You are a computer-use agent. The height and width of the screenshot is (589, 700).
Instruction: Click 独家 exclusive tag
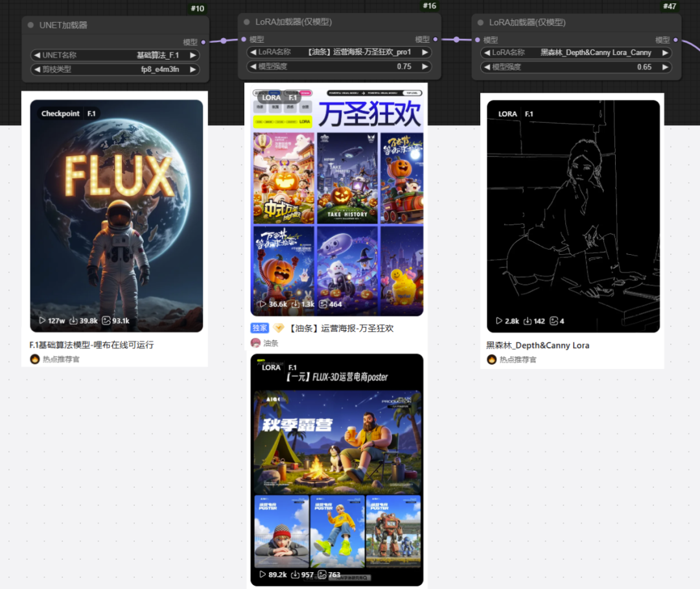[259, 328]
